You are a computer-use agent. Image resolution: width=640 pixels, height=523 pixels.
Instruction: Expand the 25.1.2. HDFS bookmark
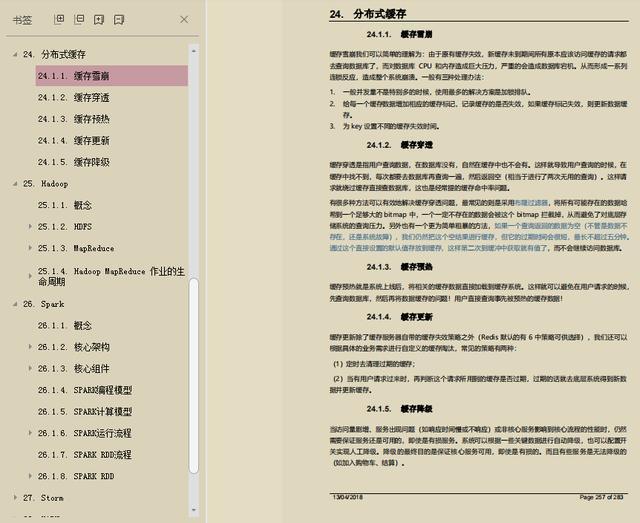30,226
